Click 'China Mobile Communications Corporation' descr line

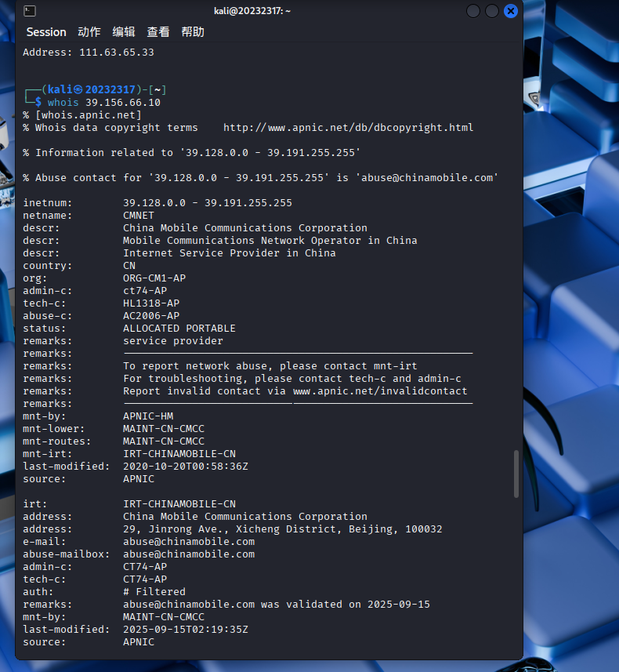tap(245, 228)
